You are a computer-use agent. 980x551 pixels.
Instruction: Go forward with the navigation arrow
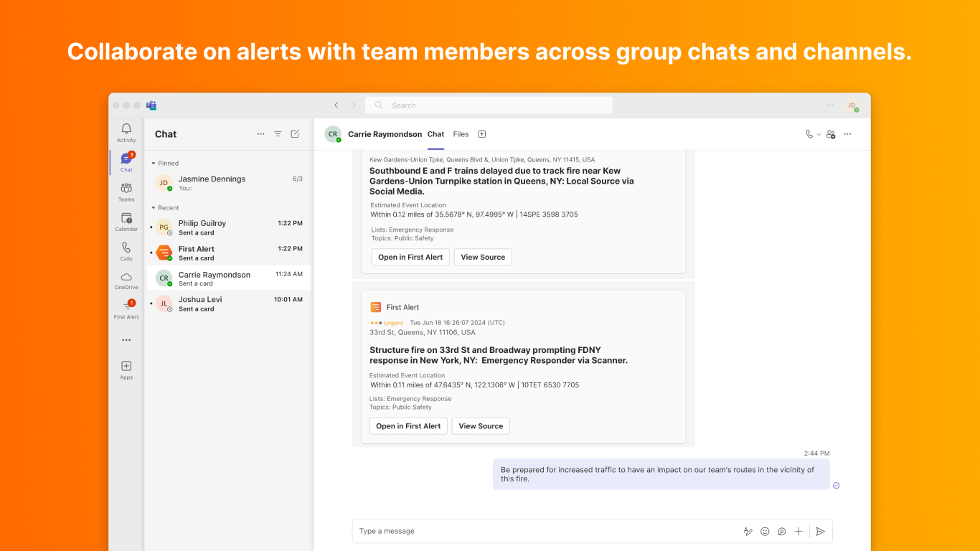(x=353, y=105)
